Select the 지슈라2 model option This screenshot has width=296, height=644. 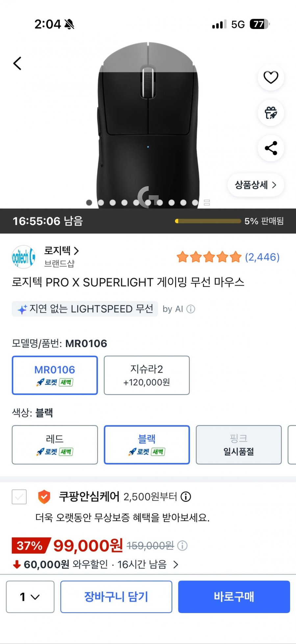point(147,375)
